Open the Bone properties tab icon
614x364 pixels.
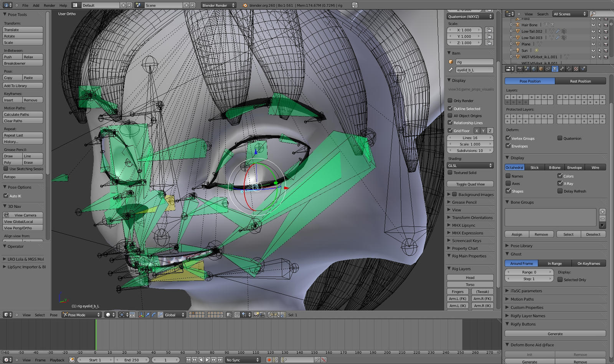562,69
